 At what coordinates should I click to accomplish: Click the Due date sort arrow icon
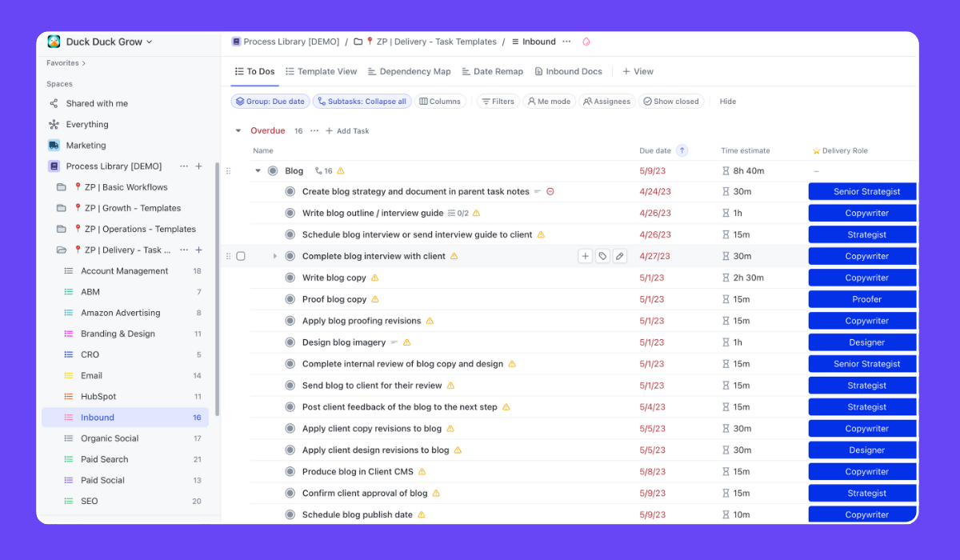(x=682, y=150)
